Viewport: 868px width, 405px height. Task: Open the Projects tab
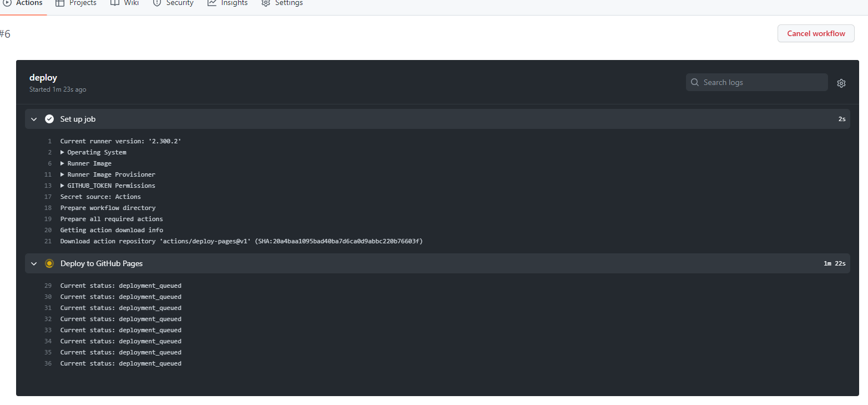tap(76, 3)
